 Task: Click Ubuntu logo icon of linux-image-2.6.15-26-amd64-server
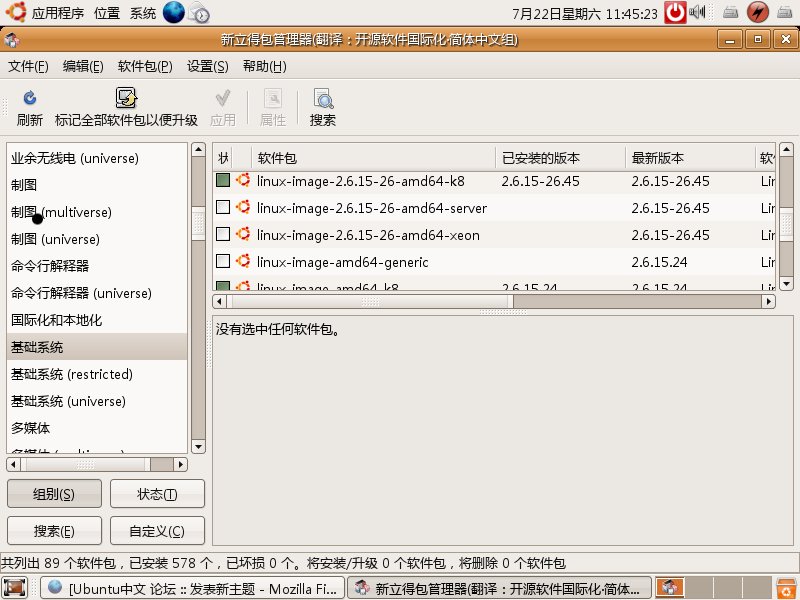point(243,207)
